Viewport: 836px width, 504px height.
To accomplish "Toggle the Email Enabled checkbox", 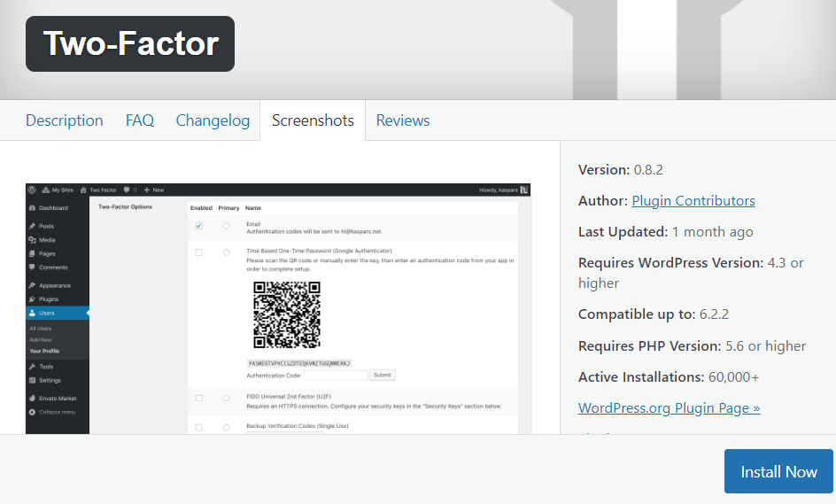I will coord(199,226).
